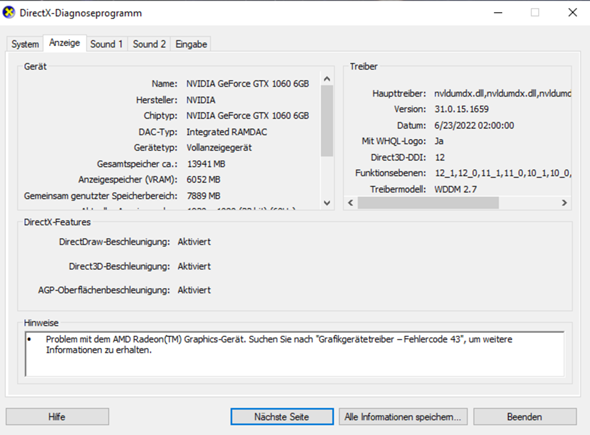Click the Direct3D-DDI value 12

[x=440, y=157]
